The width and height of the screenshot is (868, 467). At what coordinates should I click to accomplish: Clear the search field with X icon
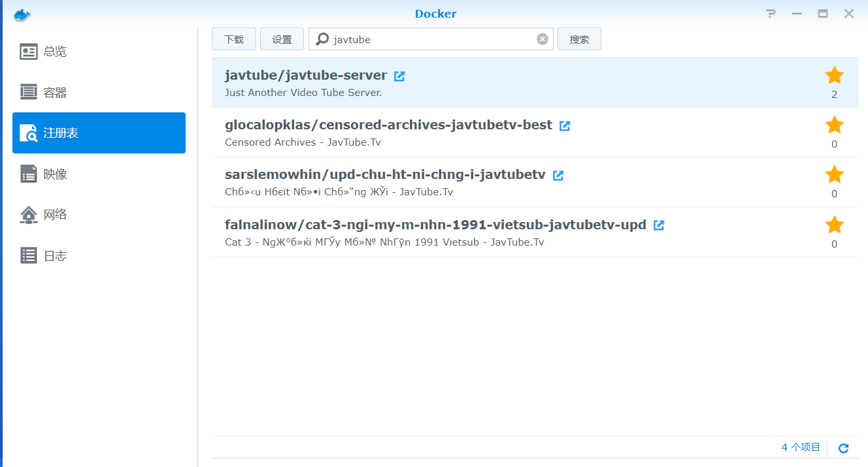542,39
